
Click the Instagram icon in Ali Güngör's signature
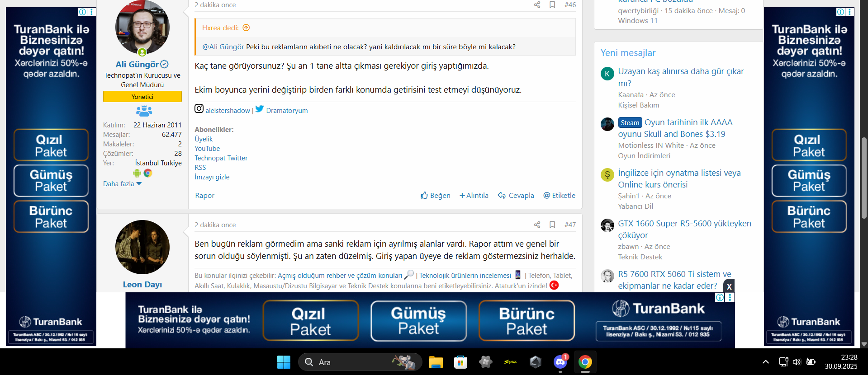point(199,108)
